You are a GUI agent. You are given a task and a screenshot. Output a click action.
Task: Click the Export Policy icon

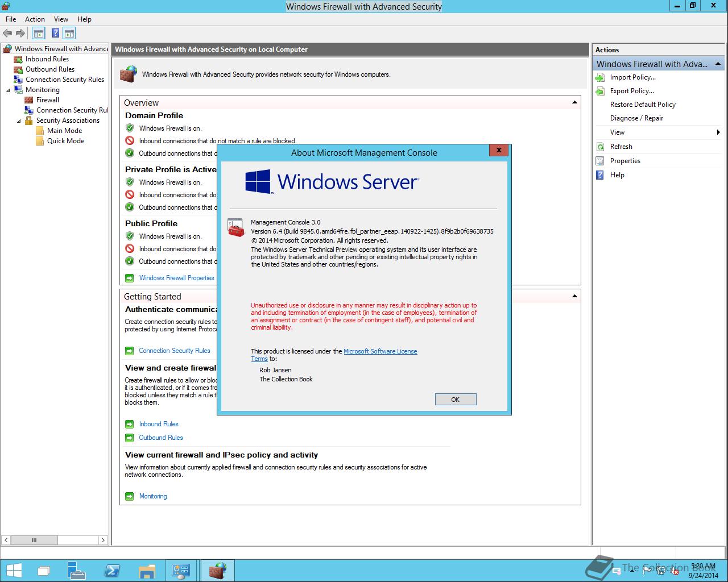600,91
